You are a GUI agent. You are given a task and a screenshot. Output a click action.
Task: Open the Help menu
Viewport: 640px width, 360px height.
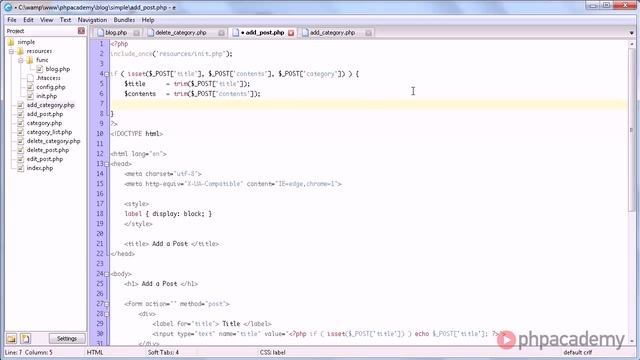click(x=148, y=20)
